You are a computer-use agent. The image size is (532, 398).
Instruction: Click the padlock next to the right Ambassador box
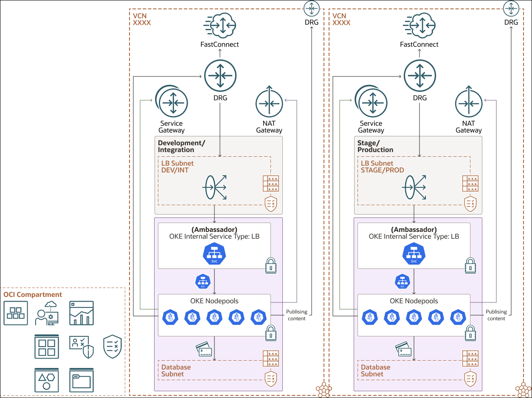click(470, 265)
